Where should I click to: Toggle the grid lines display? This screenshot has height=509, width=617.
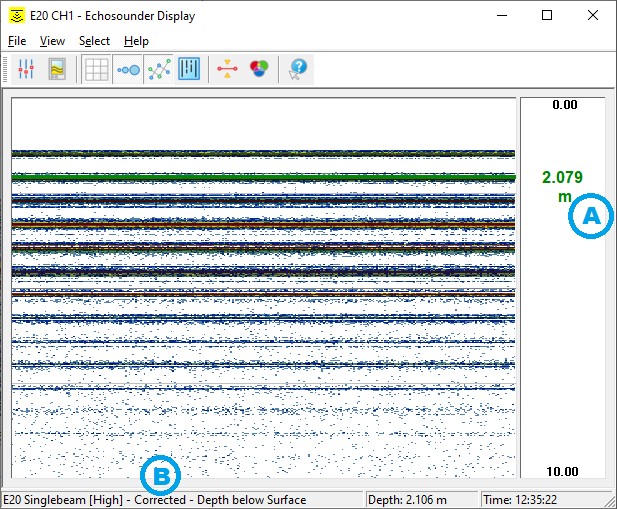[97, 70]
